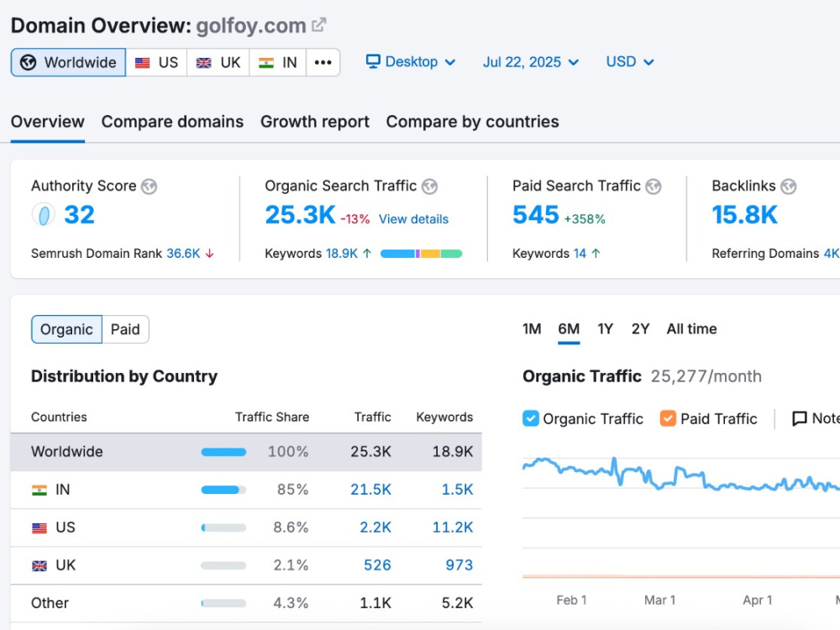Image resolution: width=840 pixels, height=630 pixels.
Task: Open the Growth report tab
Action: [x=315, y=122]
